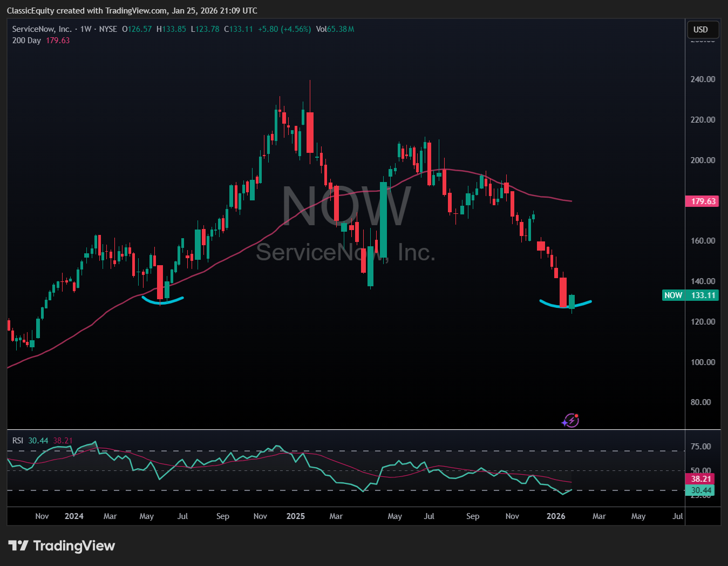The width and height of the screenshot is (728, 566).
Task: Click the 50.00 RSI axis label
Action: tap(700, 470)
